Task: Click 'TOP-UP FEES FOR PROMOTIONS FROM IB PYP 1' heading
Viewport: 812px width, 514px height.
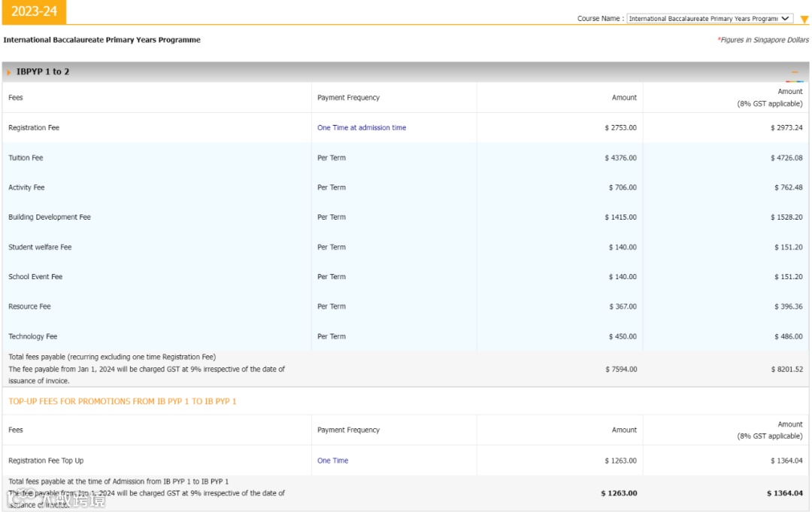Action: point(123,401)
